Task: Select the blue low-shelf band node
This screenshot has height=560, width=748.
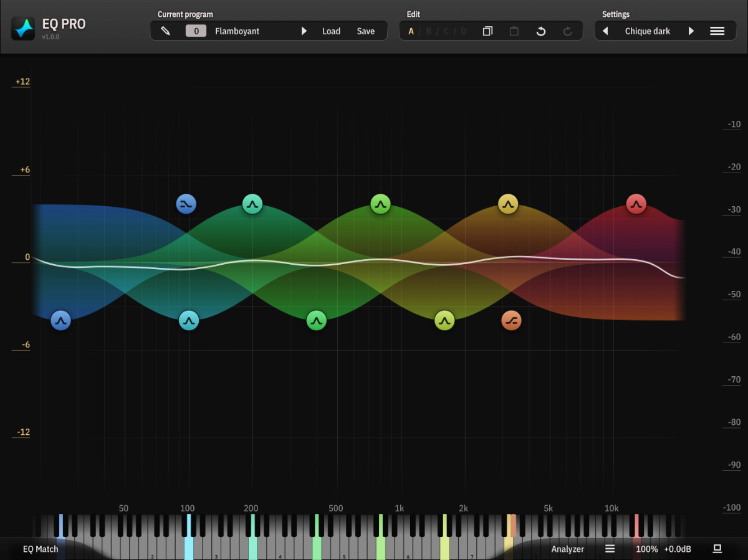Action: pyautogui.click(x=186, y=203)
